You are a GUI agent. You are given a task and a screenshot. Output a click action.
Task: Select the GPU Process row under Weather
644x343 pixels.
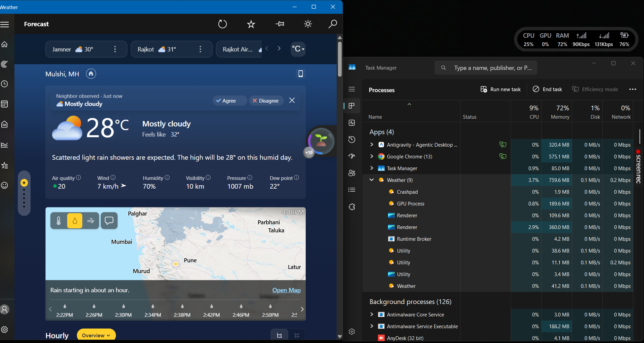[x=498, y=203]
